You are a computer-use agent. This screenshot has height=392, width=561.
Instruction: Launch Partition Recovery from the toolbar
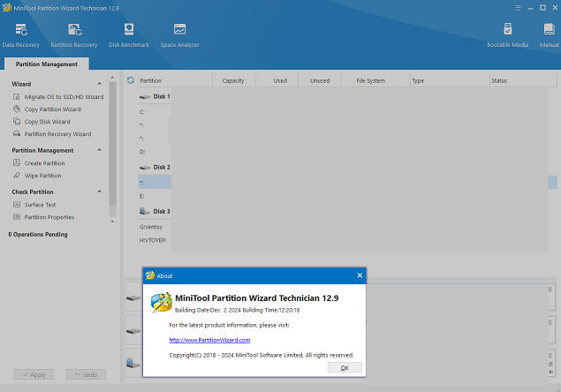[74, 34]
